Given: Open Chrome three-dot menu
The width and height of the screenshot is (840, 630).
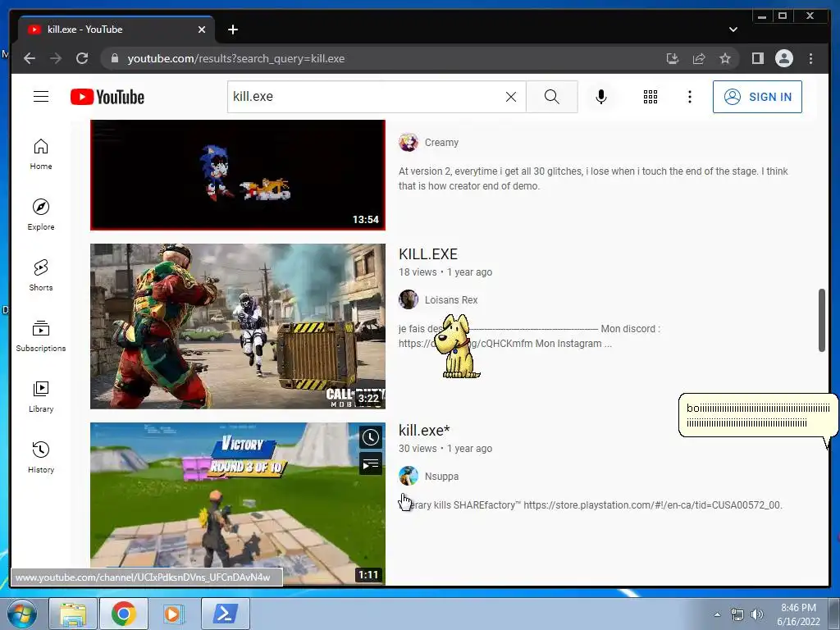Looking at the screenshot, I should (810, 58).
